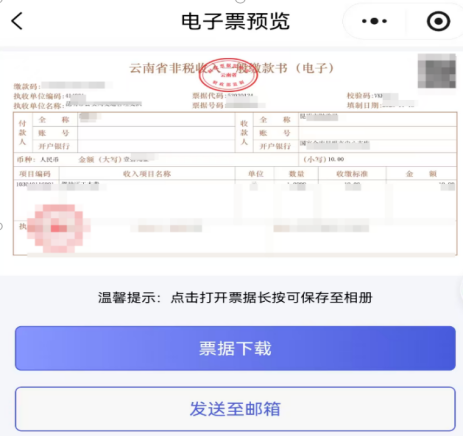Tap the receipt title 云南省非税收入一般缴款书

tap(232, 68)
